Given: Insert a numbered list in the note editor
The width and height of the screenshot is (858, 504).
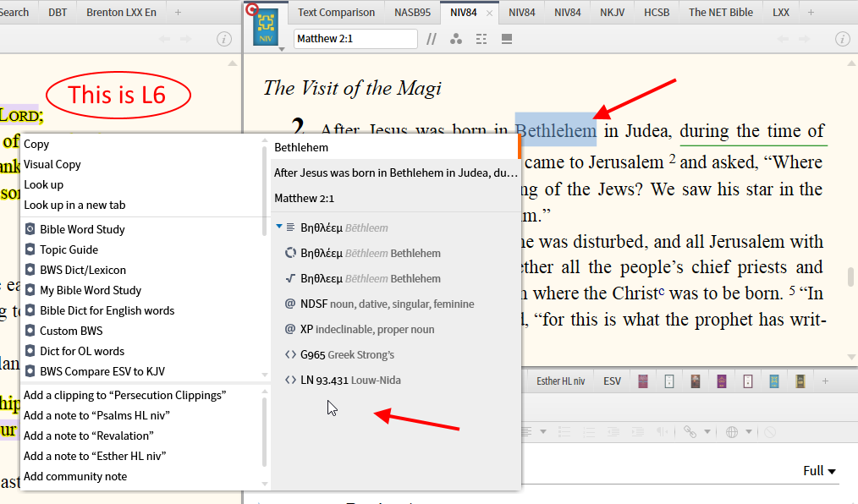Looking at the screenshot, I should 589,432.
